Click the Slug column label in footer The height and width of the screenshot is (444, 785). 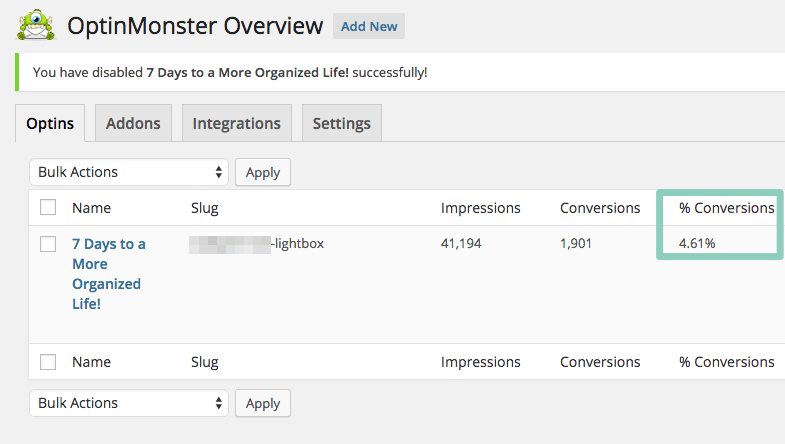tap(205, 362)
